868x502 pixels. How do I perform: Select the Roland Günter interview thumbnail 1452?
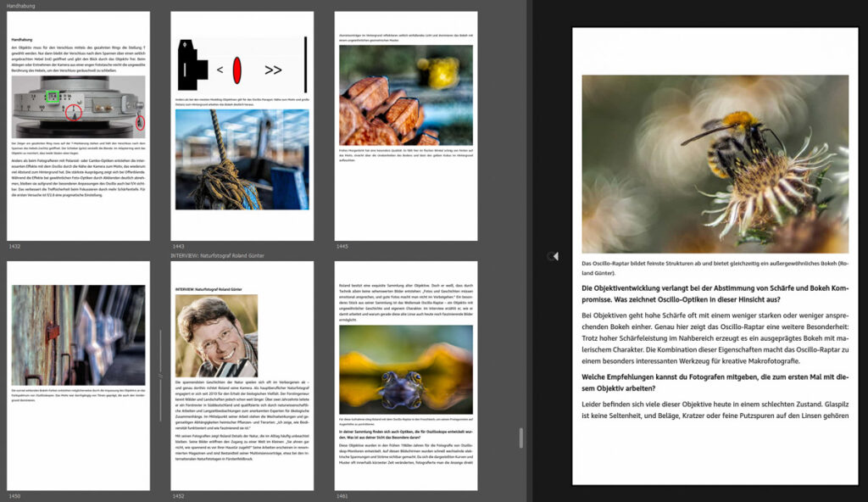(x=242, y=376)
